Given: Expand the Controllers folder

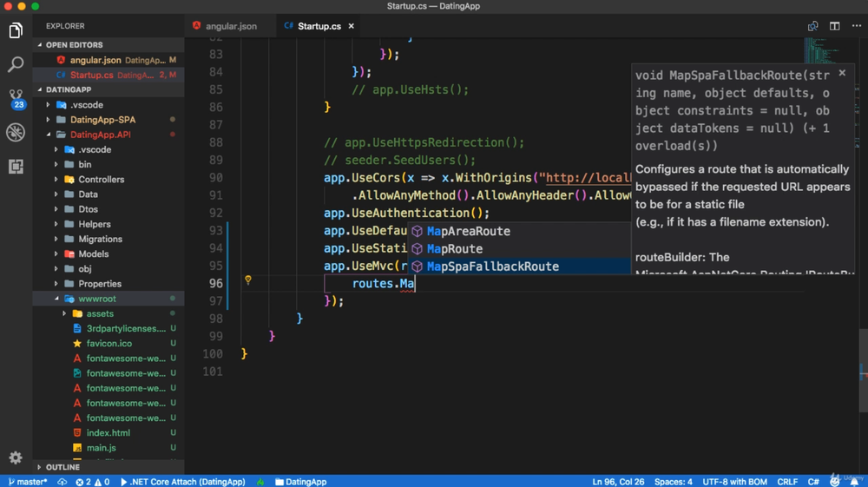Looking at the screenshot, I should (x=101, y=180).
